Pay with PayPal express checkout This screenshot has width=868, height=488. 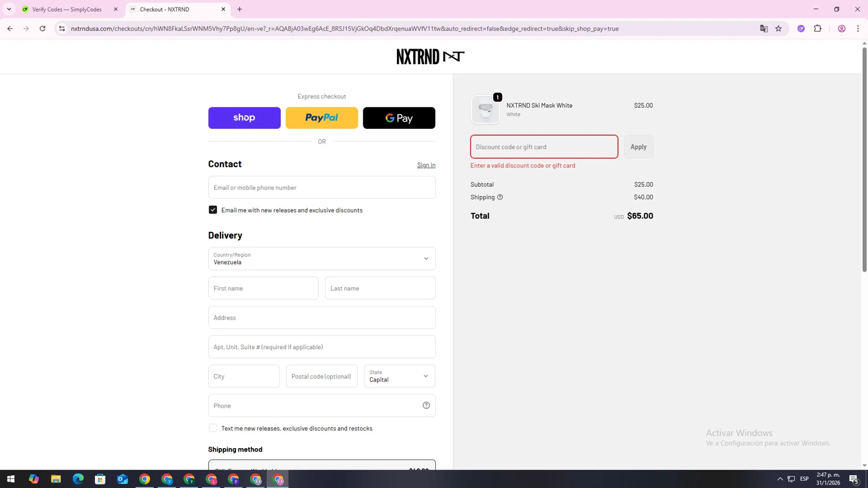click(322, 118)
